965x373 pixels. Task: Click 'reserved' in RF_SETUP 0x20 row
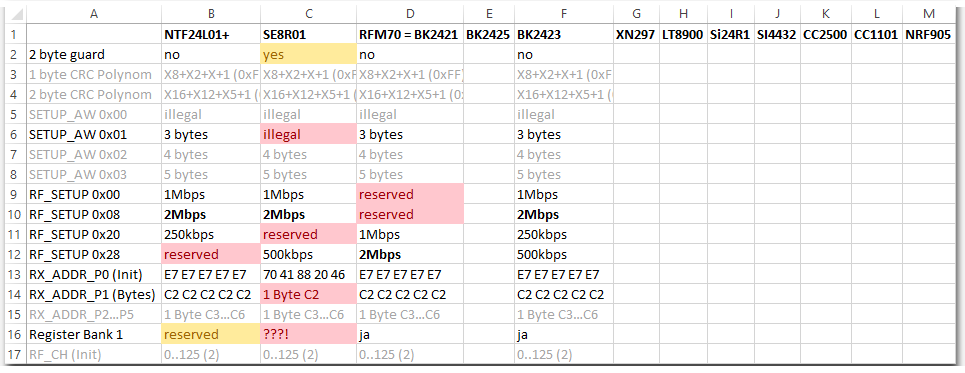(x=308, y=235)
